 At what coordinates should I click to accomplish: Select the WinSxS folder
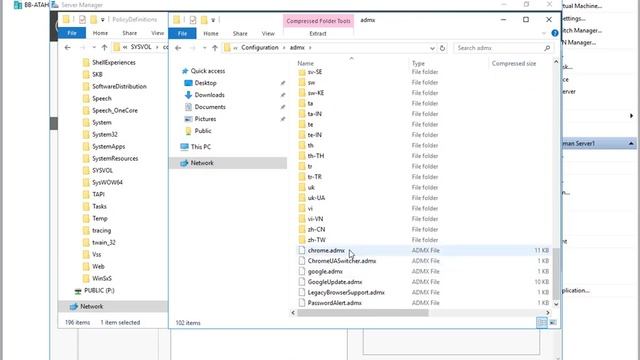102,278
